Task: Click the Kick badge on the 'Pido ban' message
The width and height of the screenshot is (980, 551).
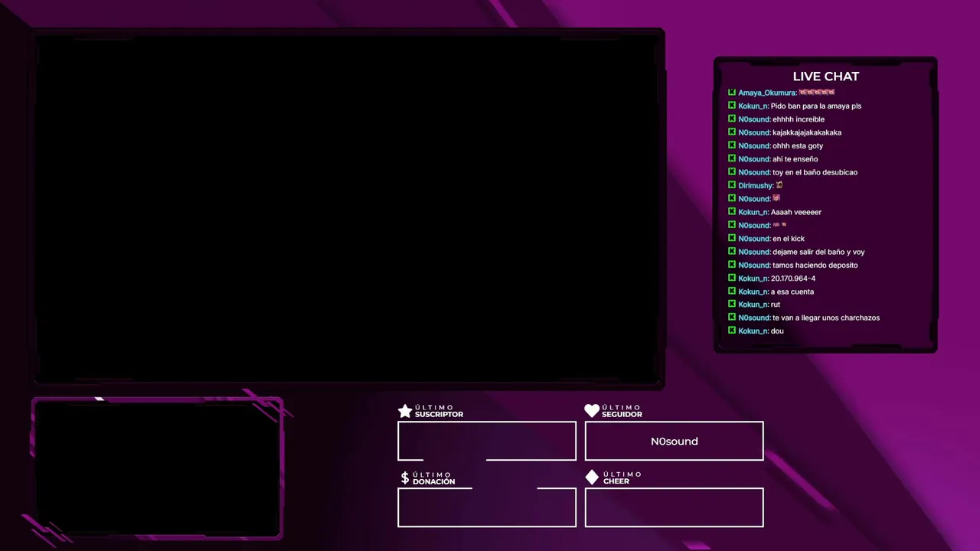Action: (x=732, y=106)
